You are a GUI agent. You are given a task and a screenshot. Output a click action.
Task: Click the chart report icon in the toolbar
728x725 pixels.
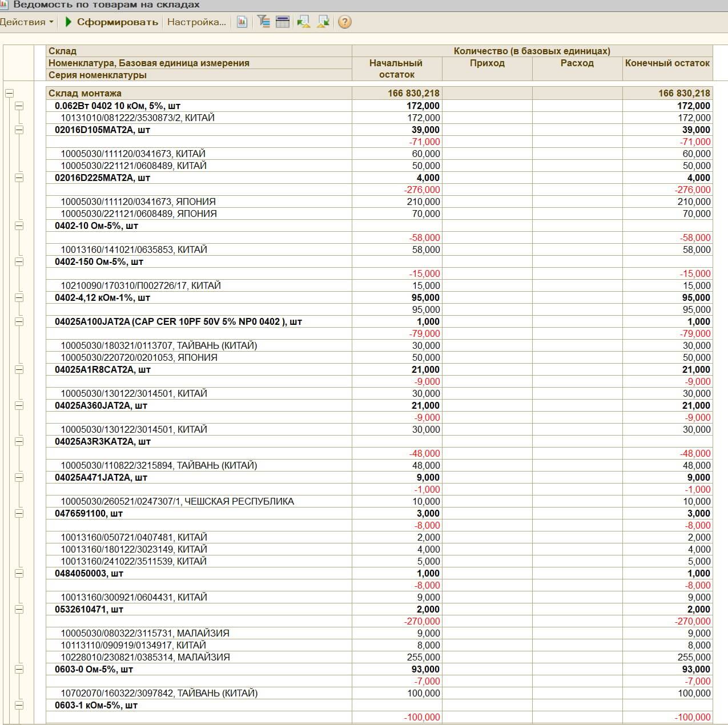click(x=242, y=22)
